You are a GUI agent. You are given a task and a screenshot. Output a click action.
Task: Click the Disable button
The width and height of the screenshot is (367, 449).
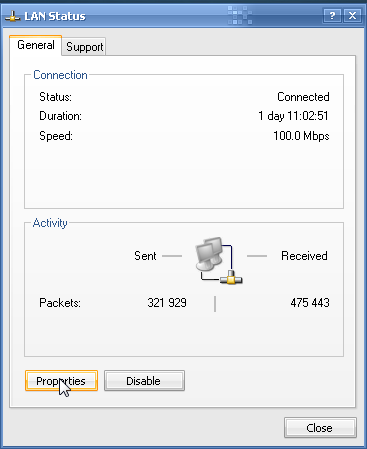144,381
